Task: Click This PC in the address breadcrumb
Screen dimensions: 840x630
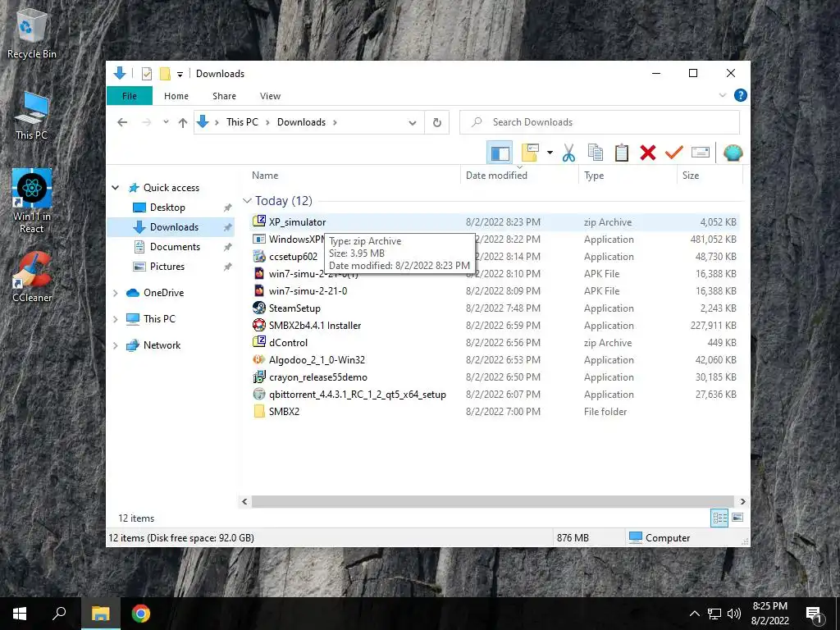Action: (x=242, y=122)
